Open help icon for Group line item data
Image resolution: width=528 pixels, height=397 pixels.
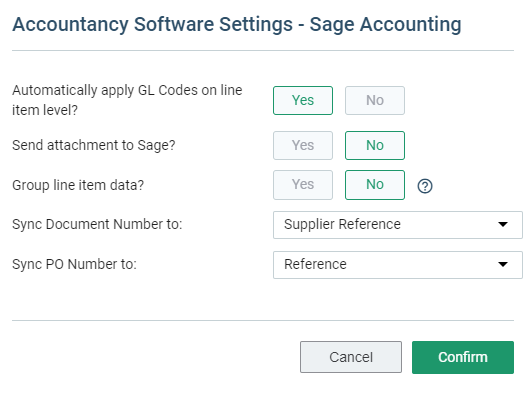425,186
